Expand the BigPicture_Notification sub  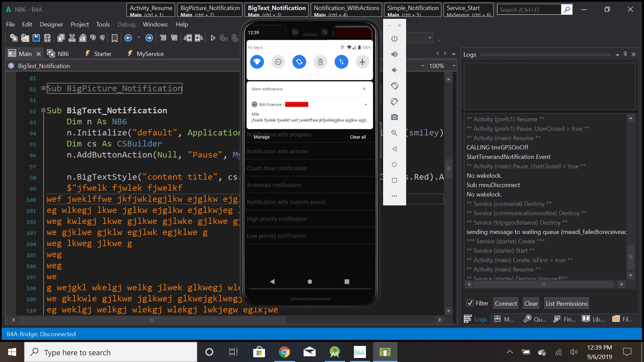pyautogui.click(x=43, y=88)
